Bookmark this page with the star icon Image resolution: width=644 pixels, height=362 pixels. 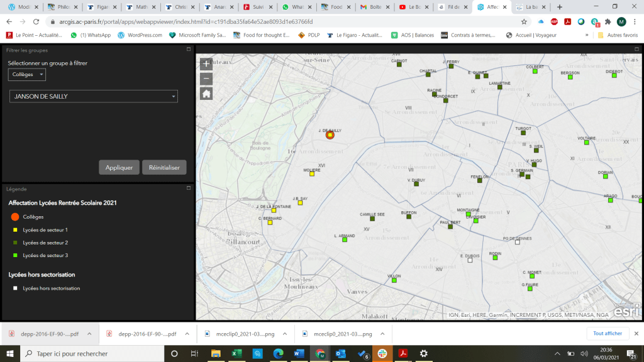pyautogui.click(x=524, y=21)
